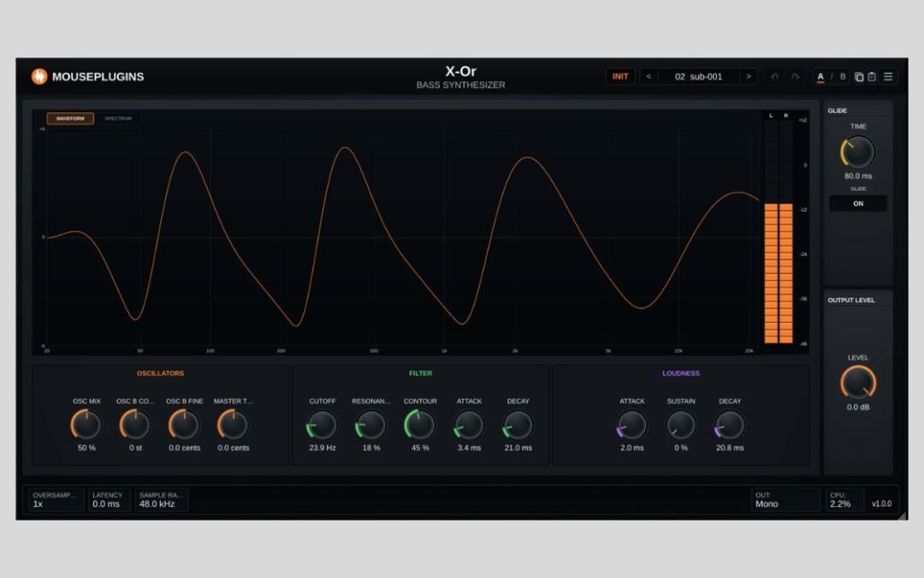Image resolution: width=924 pixels, height=578 pixels.
Task: Go to the previous preset arrow
Action: [649, 77]
